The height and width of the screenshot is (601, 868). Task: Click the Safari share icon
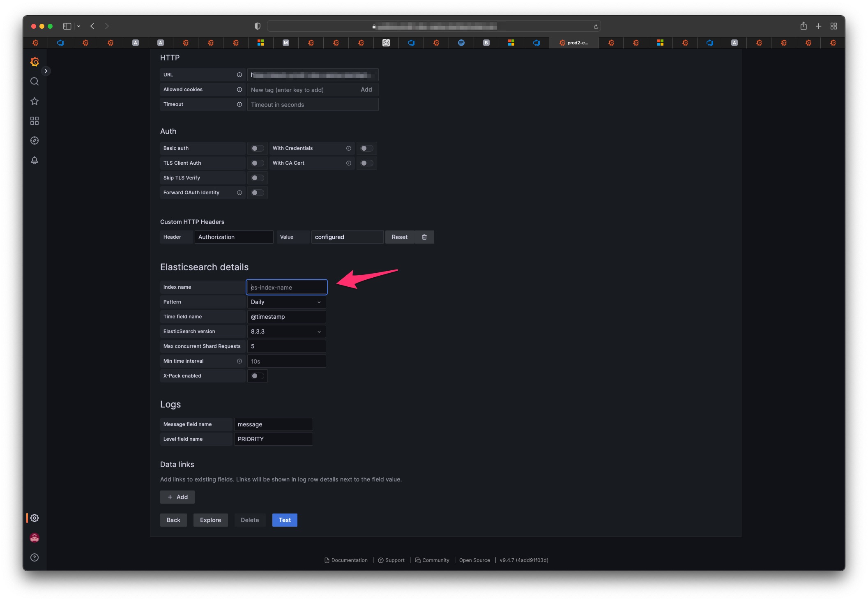pyautogui.click(x=804, y=26)
